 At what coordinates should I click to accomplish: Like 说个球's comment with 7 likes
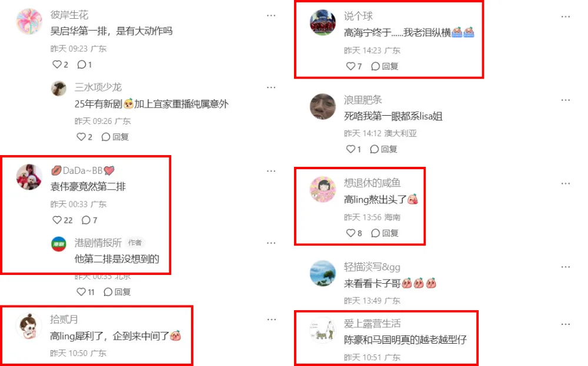[x=353, y=66]
